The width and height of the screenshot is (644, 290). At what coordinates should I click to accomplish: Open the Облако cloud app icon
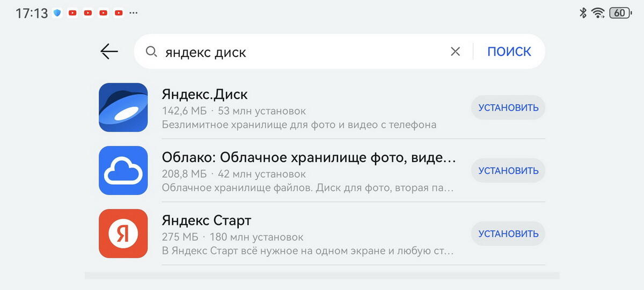[x=123, y=170]
